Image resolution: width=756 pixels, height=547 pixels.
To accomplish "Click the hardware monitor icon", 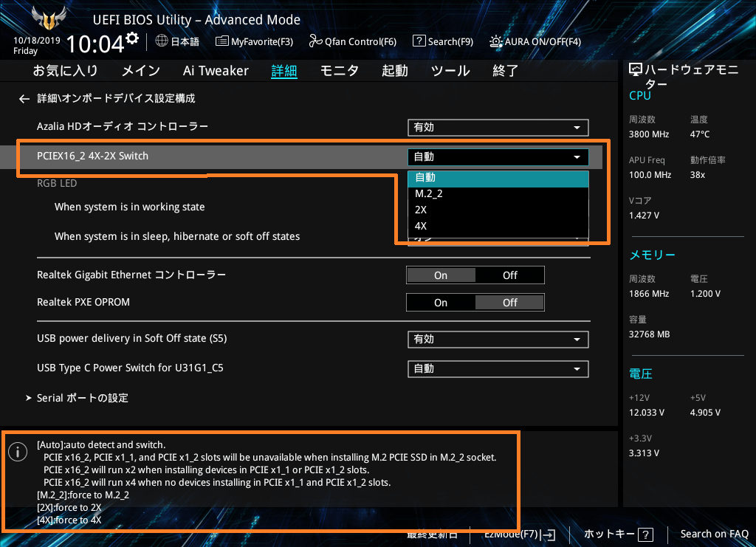I will point(636,70).
